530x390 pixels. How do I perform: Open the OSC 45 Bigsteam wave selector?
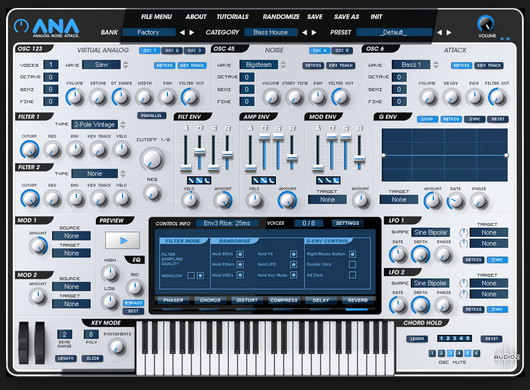(259, 65)
